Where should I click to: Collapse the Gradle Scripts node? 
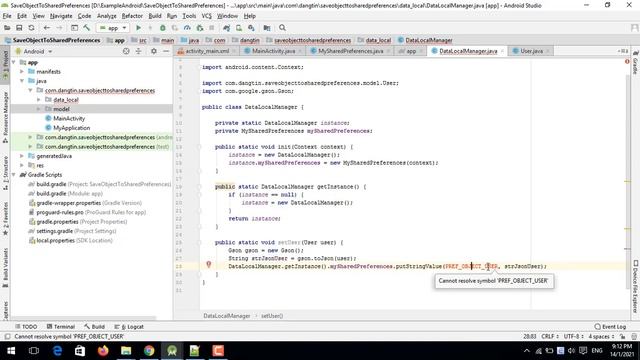pyautogui.click(x=14, y=175)
